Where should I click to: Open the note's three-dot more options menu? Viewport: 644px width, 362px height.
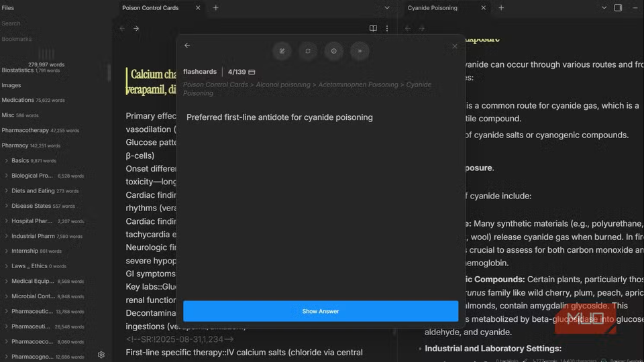coord(387,29)
